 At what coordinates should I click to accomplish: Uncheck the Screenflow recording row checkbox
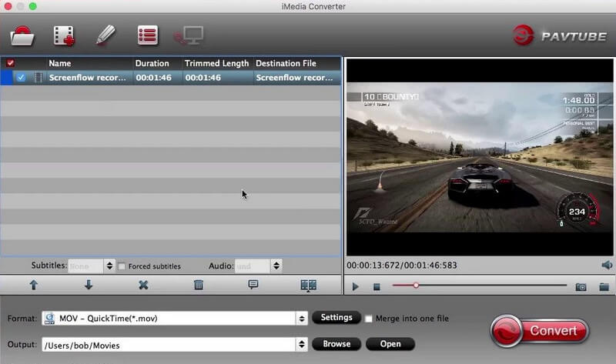point(21,78)
